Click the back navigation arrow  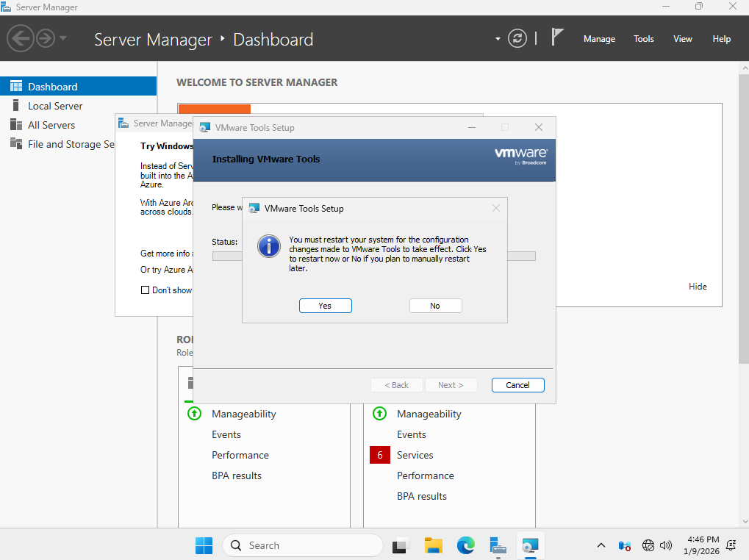click(x=21, y=38)
